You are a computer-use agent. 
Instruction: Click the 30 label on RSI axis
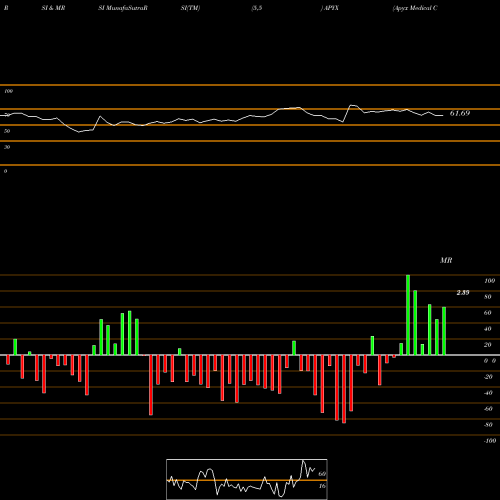7,147
